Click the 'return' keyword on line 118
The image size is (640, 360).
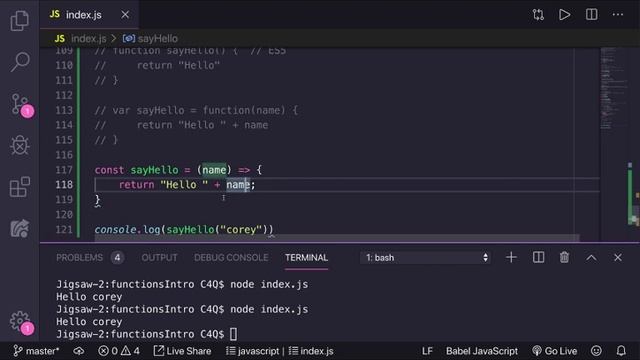pos(136,185)
